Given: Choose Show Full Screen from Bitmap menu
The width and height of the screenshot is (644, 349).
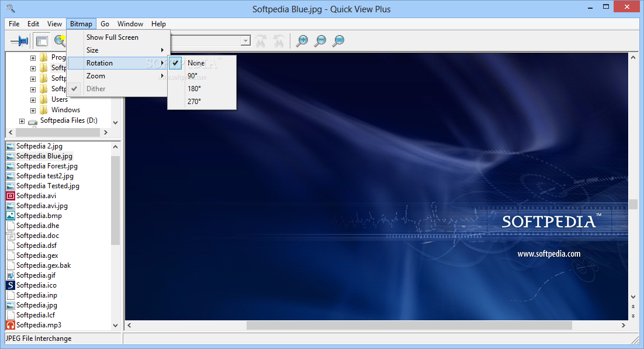Looking at the screenshot, I should pyautogui.click(x=117, y=37).
